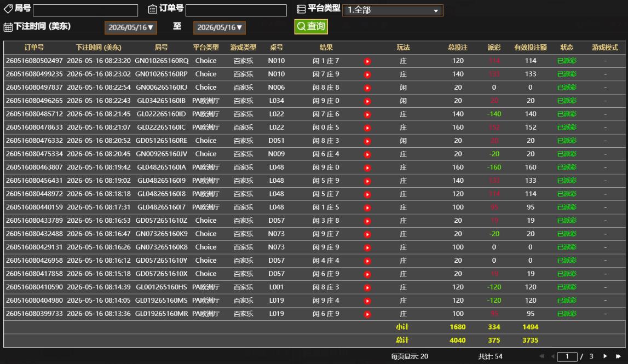Click 总计 total value 4040
Viewport: 628px width, 364px height.
(x=458, y=340)
